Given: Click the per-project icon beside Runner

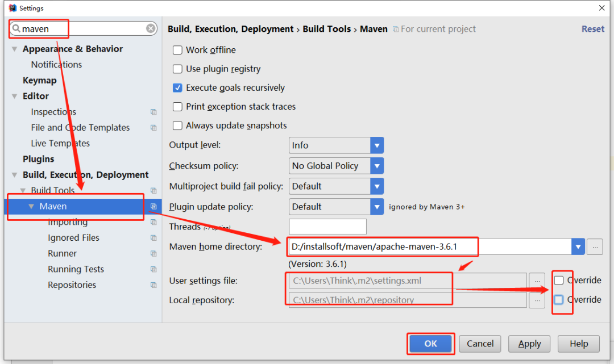Looking at the screenshot, I should pos(153,254).
